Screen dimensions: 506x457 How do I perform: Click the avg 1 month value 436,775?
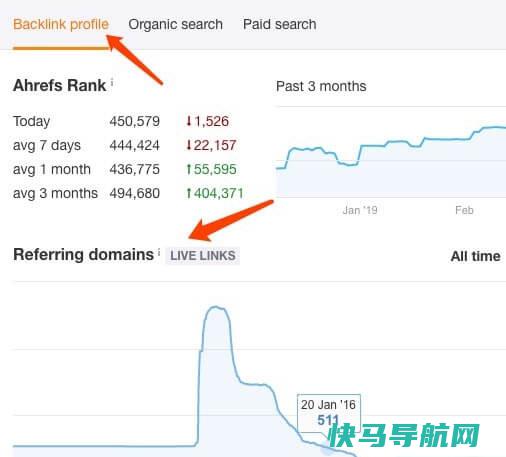coord(135,169)
